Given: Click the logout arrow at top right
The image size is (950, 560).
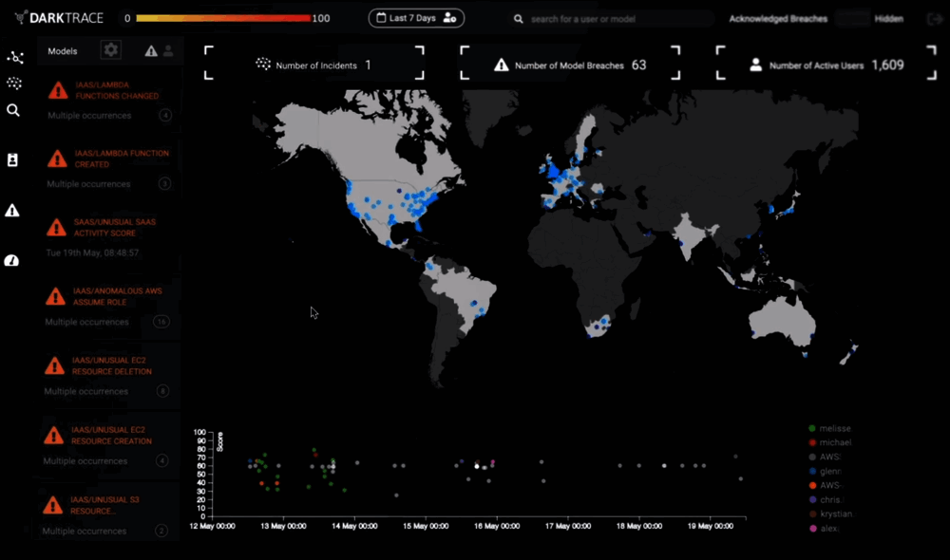Looking at the screenshot, I should click(x=935, y=19).
